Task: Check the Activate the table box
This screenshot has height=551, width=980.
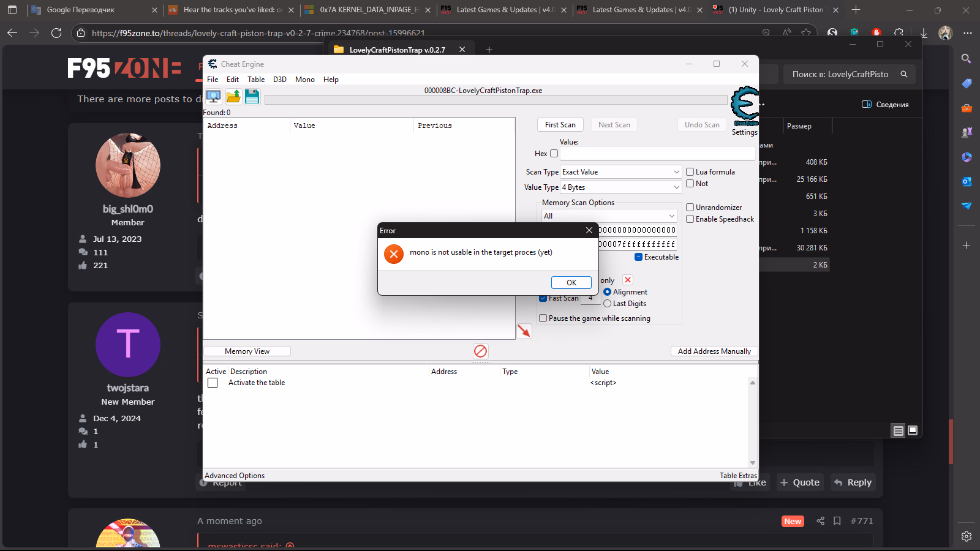Action: (213, 383)
